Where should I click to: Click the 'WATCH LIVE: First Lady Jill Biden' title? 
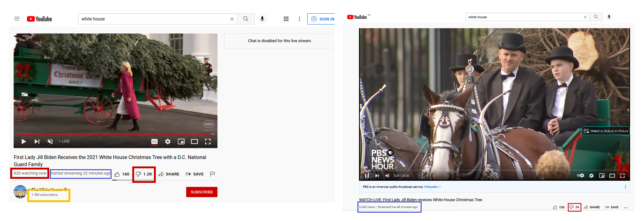[x=420, y=200]
